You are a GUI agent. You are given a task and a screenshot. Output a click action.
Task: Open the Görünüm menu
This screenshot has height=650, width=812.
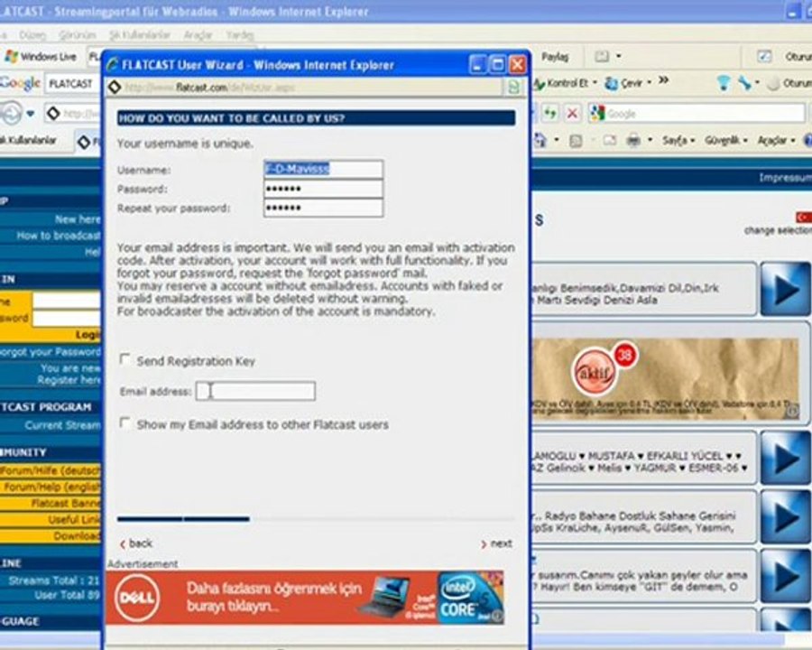click(78, 34)
